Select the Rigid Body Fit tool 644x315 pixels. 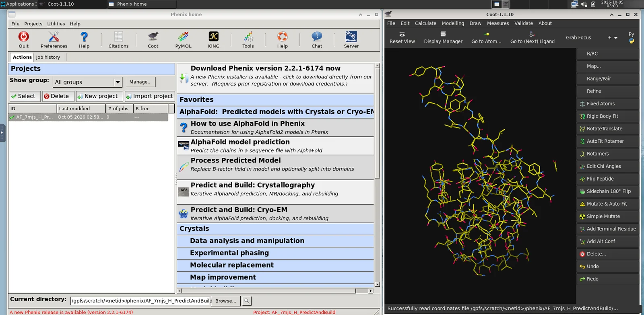tap(608, 116)
